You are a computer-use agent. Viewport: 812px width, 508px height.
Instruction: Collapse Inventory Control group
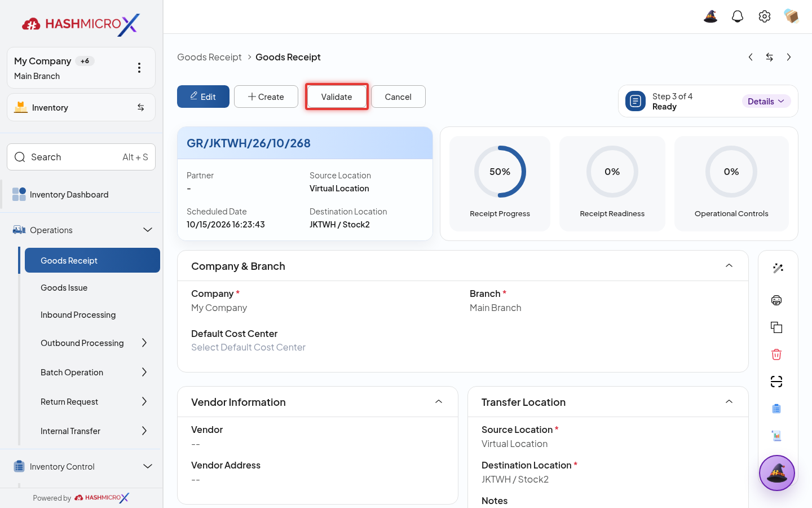click(148, 466)
